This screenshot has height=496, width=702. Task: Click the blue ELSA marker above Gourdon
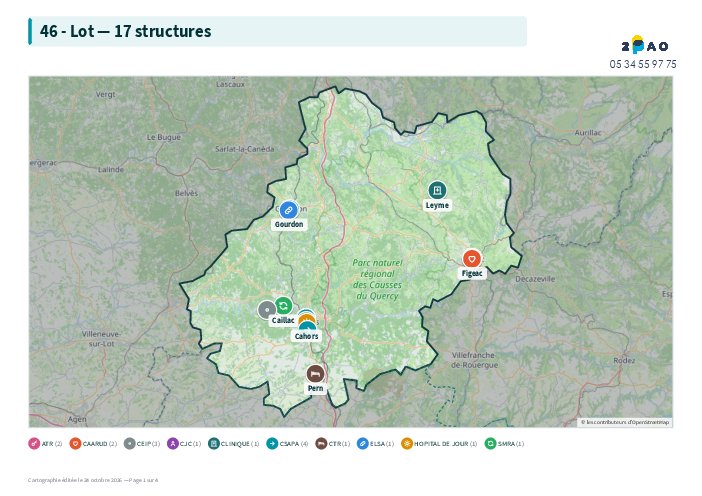[x=288, y=210]
